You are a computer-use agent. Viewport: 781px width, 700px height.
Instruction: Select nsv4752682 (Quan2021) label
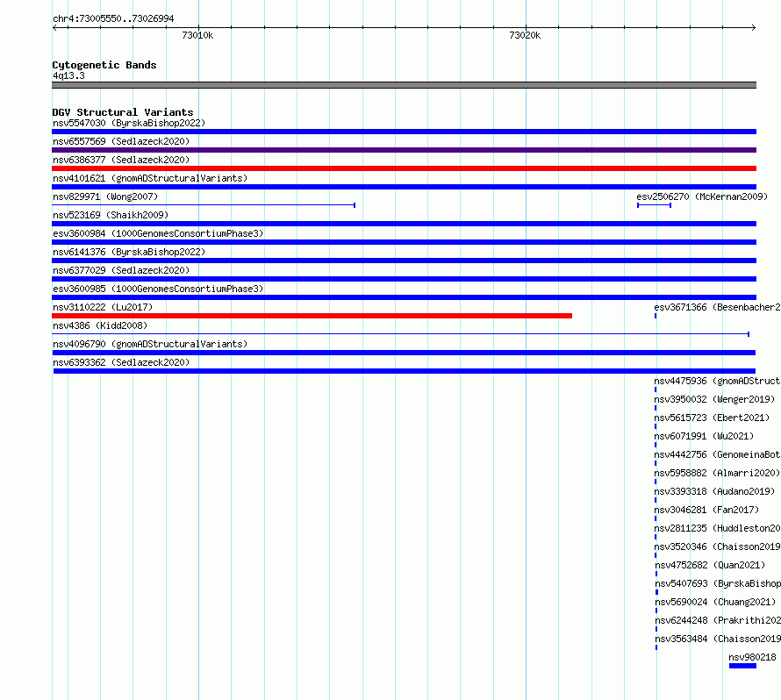pyautogui.click(x=710, y=565)
